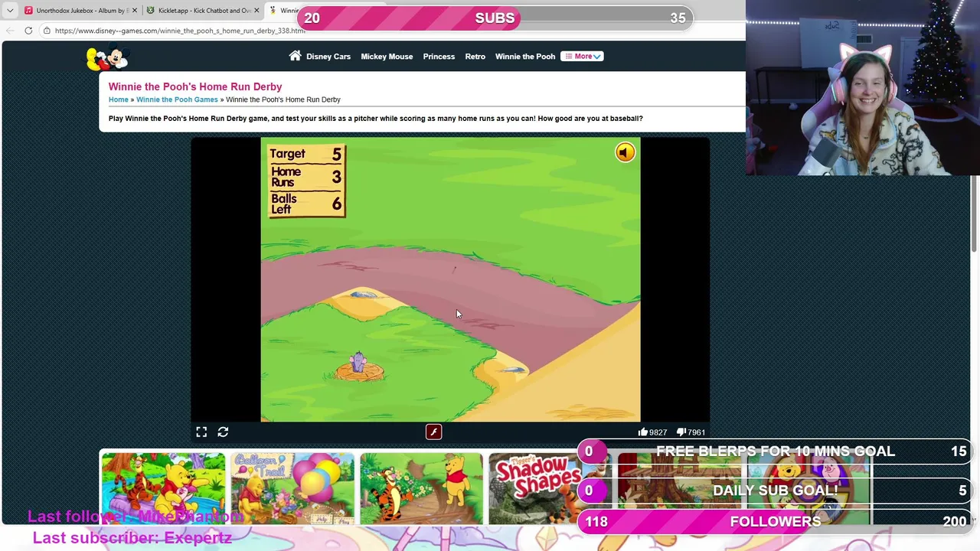The height and width of the screenshot is (551, 980).
Task: Open Mickey Mouse navigation item
Action: click(387, 57)
